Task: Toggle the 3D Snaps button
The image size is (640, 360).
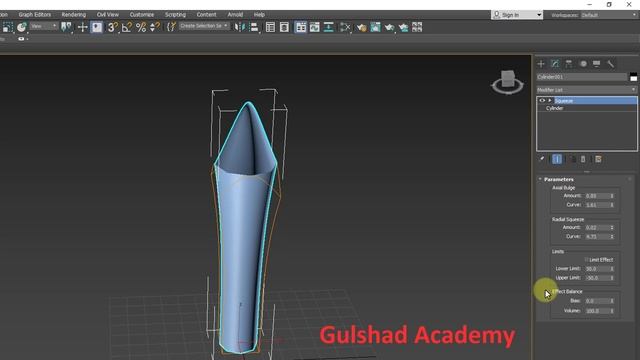Action: tap(112, 27)
